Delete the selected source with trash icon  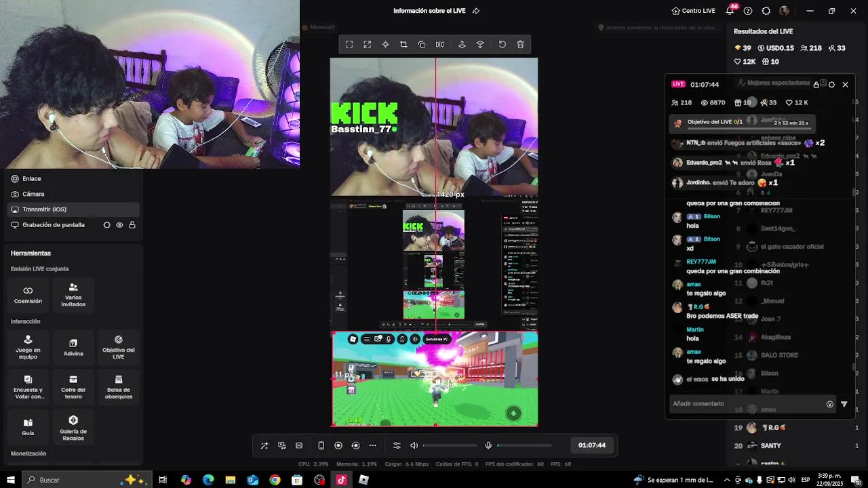coord(521,45)
